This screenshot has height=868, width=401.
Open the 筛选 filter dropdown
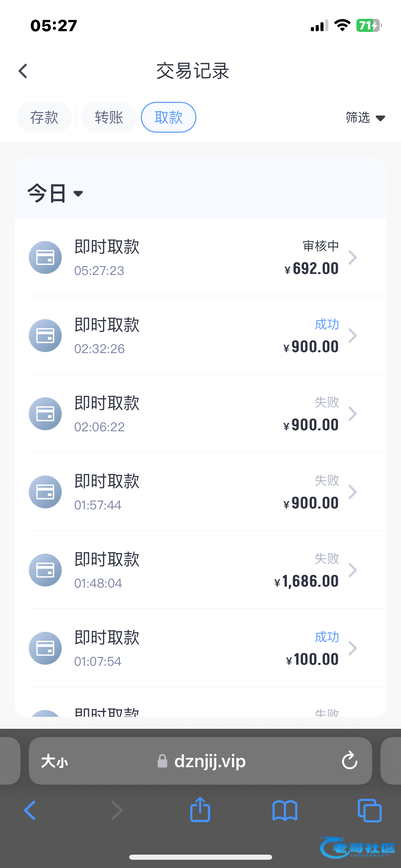coord(365,118)
